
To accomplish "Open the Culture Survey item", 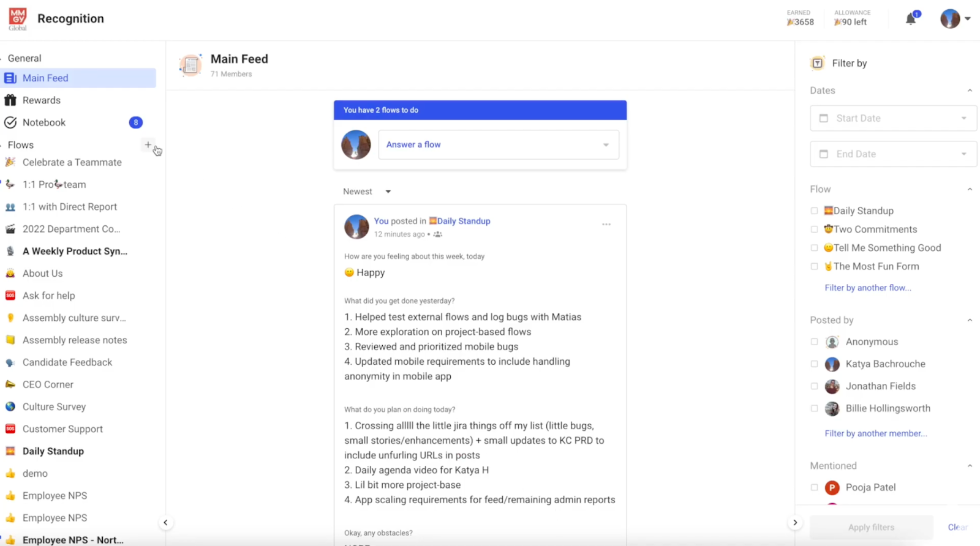I will click(x=54, y=406).
